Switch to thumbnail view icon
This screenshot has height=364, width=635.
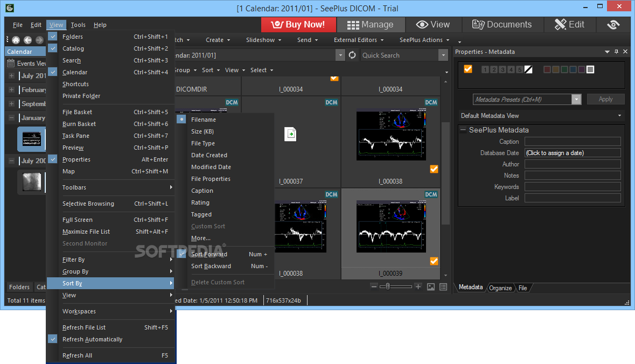(431, 286)
